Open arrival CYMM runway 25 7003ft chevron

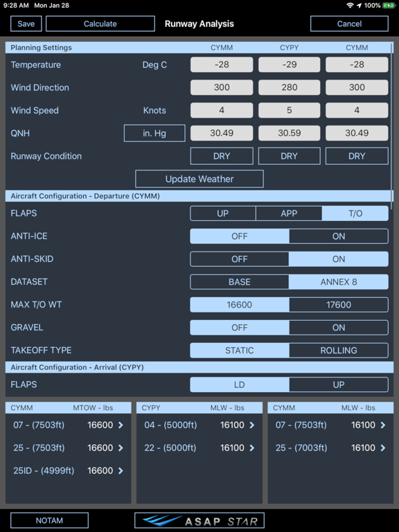click(x=383, y=448)
